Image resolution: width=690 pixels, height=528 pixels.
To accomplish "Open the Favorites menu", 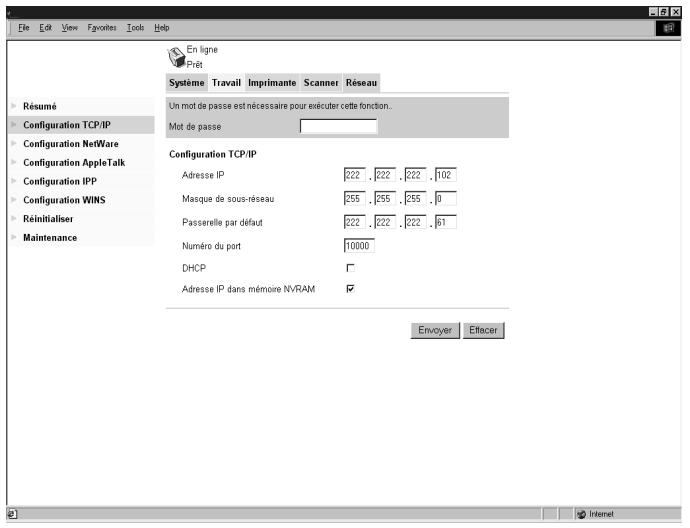I will point(102,28).
